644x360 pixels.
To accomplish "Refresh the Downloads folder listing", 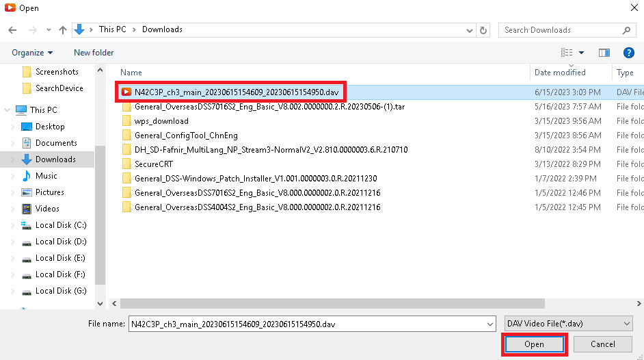I will (x=483, y=30).
